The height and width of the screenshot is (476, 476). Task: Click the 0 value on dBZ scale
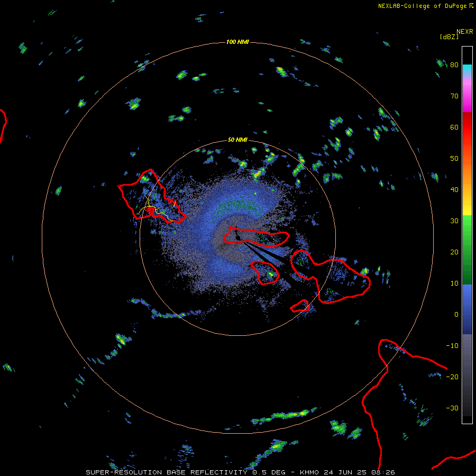(x=456, y=315)
